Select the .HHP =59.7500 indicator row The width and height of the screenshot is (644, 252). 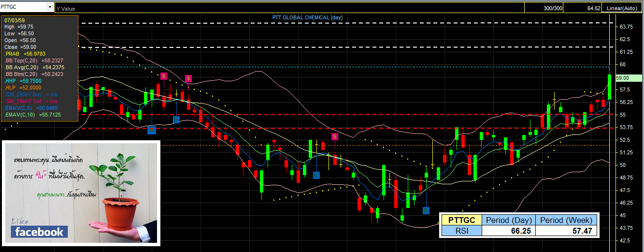(x=22, y=81)
